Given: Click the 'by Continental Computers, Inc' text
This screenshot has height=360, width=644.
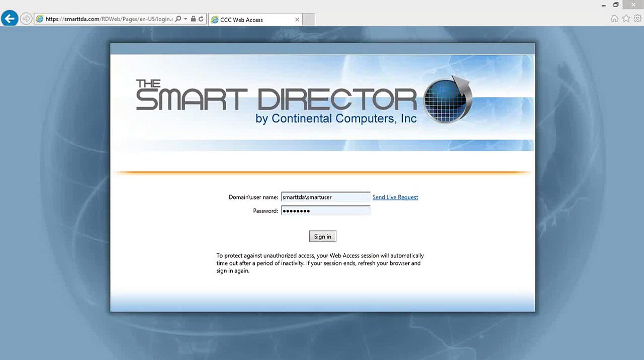Looking at the screenshot, I should (336, 118).
